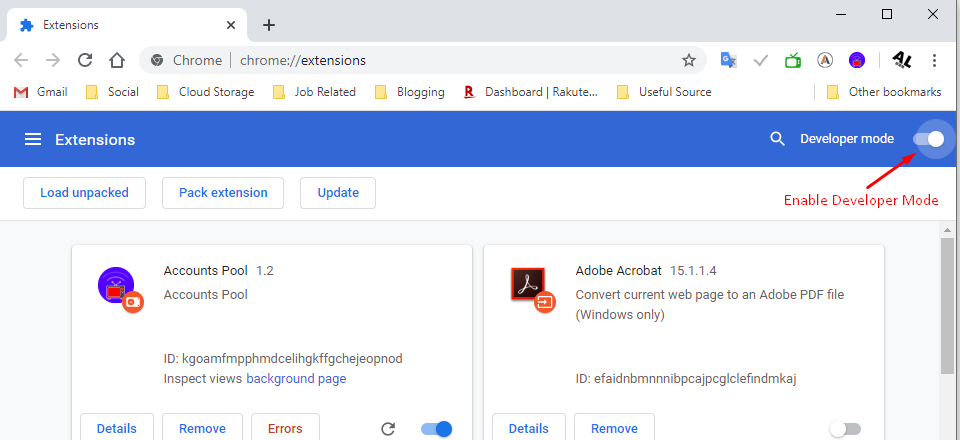Click the green TV extension icon
This screenshot has width=960, height=440.
coord(793,60)
